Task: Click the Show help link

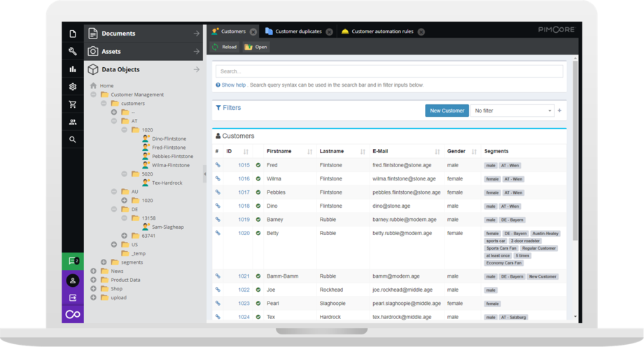Action: coord(233,85)
